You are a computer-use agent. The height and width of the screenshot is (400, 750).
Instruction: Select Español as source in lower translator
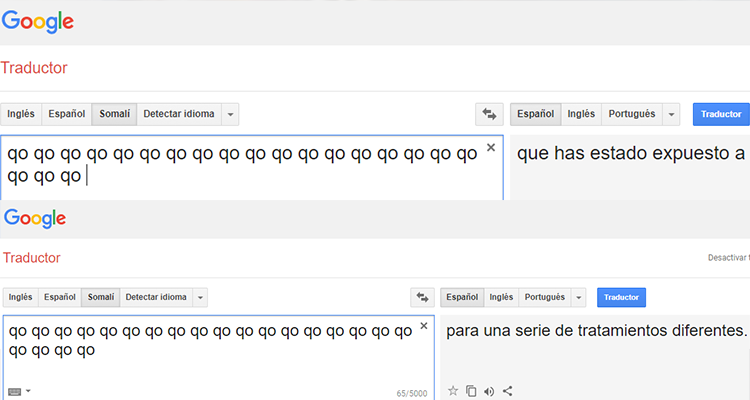point(60,297)
